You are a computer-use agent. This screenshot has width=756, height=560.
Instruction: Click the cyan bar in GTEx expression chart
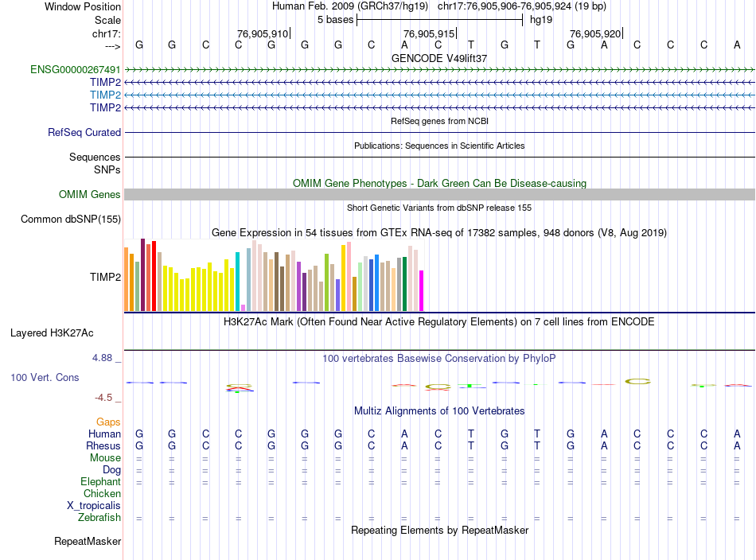[x=237, y=282]
